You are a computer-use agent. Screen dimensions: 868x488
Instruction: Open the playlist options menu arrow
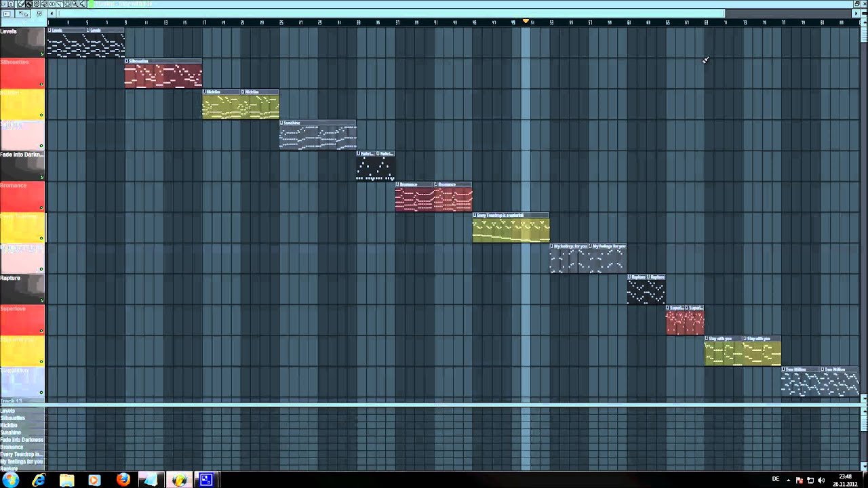pyautogui.click(x=3, y=4)
